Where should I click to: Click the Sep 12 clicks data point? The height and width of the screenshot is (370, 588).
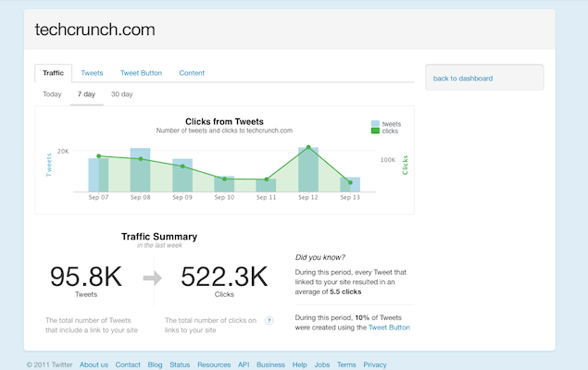pyautogui.click(x=308, y=147)
